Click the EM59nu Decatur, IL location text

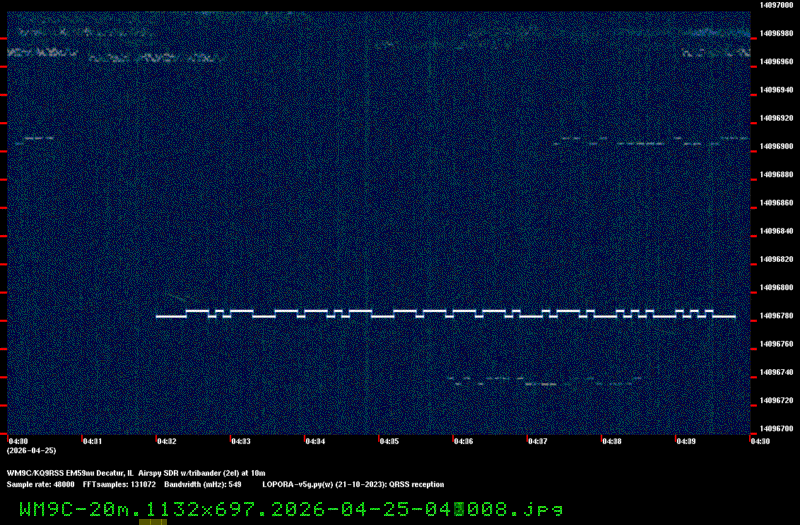[x=99, y=473]
